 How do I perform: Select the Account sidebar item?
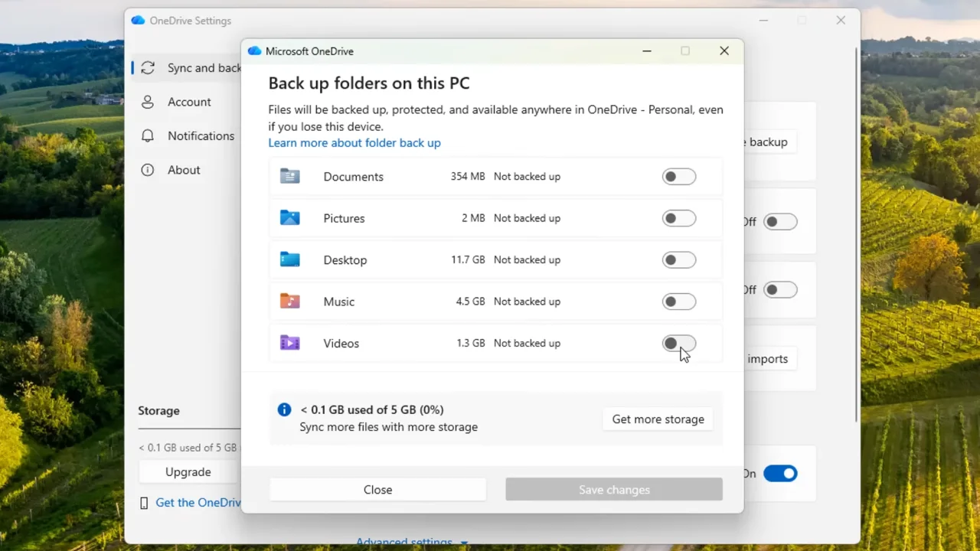[x=189, y=102]
